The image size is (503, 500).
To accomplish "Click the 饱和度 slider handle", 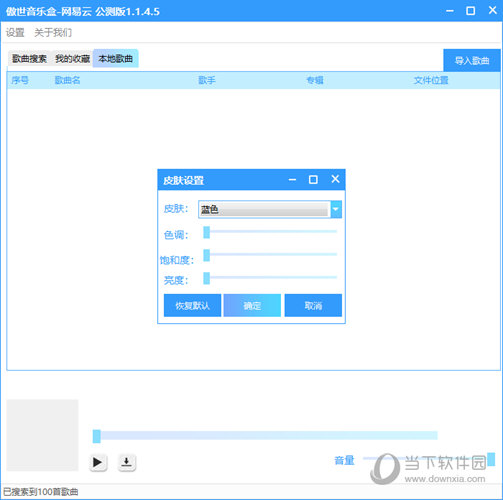I will (x=207, y=255).
